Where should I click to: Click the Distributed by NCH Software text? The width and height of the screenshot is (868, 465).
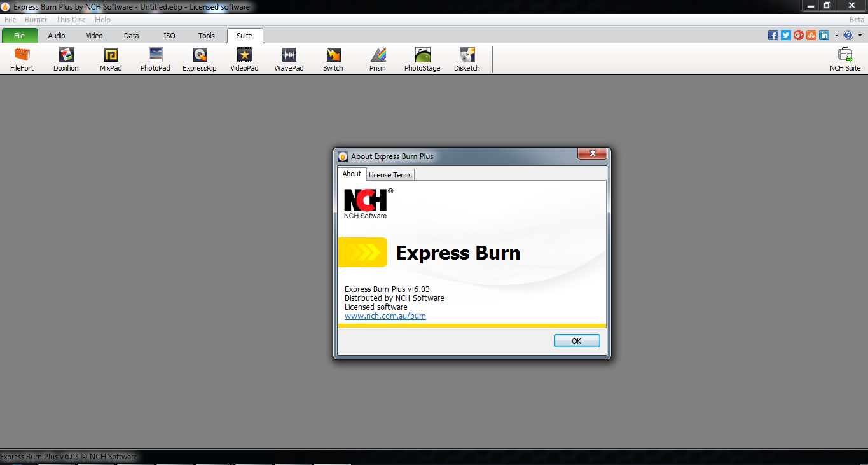[x=394, y=298]
